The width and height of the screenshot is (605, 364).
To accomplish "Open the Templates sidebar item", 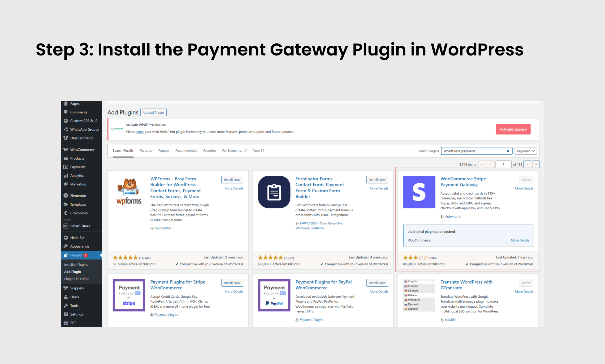I will [x=78, y=204].
